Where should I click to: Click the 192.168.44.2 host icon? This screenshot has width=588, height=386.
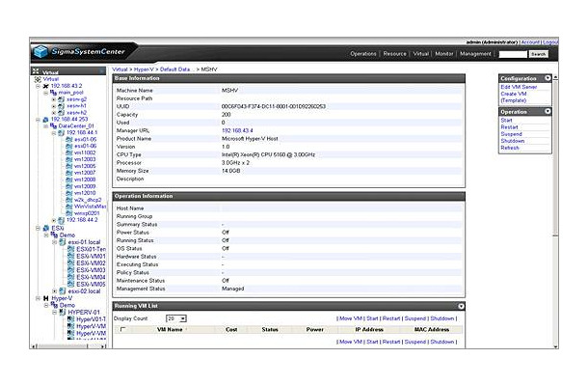[61, 220]
